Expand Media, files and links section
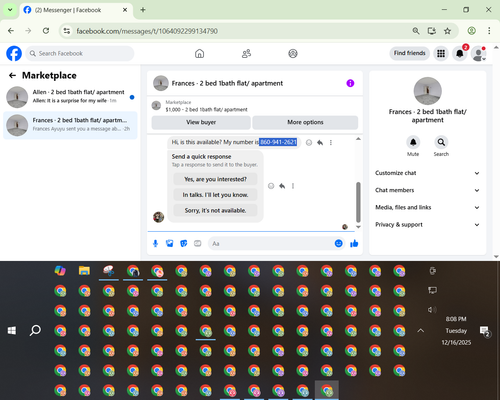500x400 pixels. click(427, 207)
